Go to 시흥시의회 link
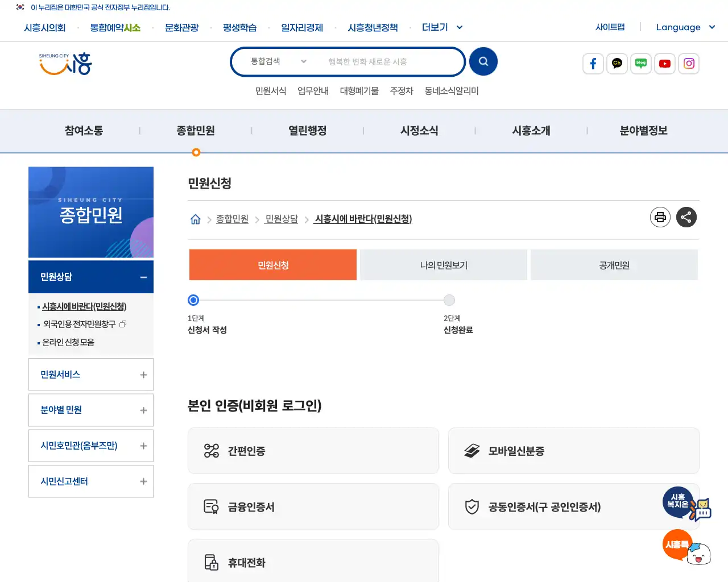Image resolution: width=728 pixels, height=582 pixels. [45, 28]
